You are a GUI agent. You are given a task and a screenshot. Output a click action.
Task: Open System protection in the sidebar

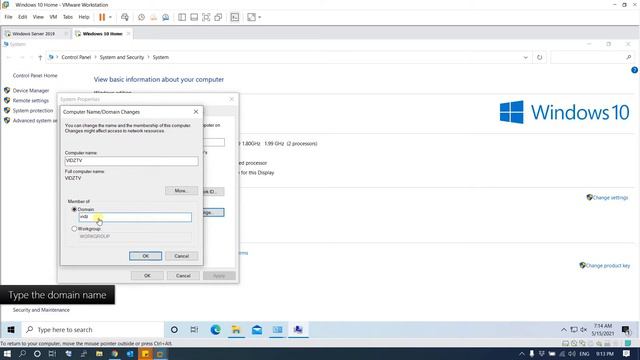[33, 111]
